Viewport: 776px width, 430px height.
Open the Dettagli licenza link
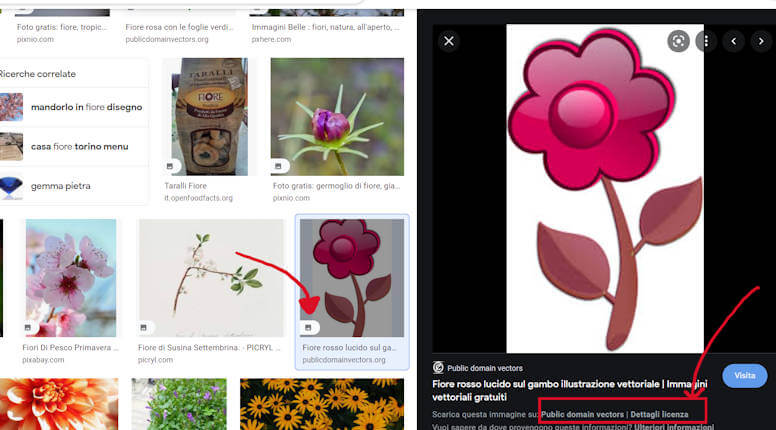pyautogui.click(x=659, y=414)
